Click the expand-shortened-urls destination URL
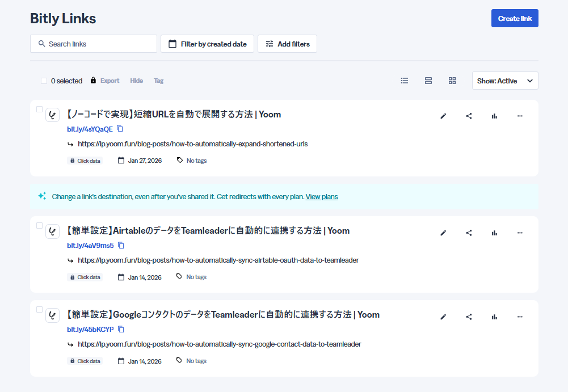 pos(193,144)
